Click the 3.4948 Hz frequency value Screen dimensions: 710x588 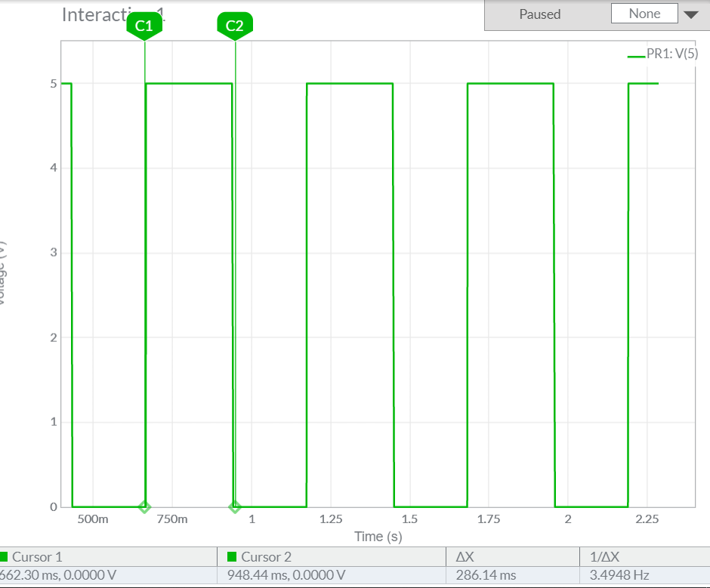tap(619, 575)
